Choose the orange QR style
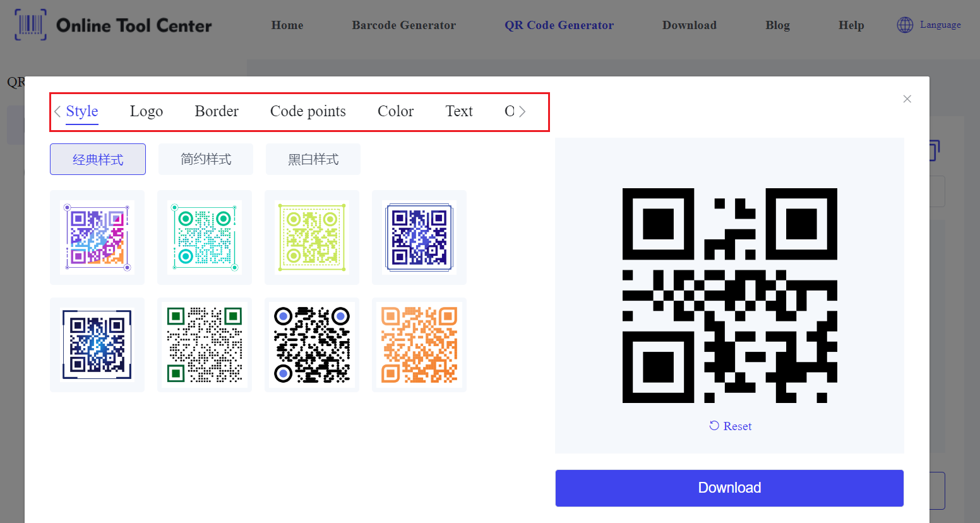The width and height of the screenshot is (980, 523). pyautogui.click(x=419, y=345)
